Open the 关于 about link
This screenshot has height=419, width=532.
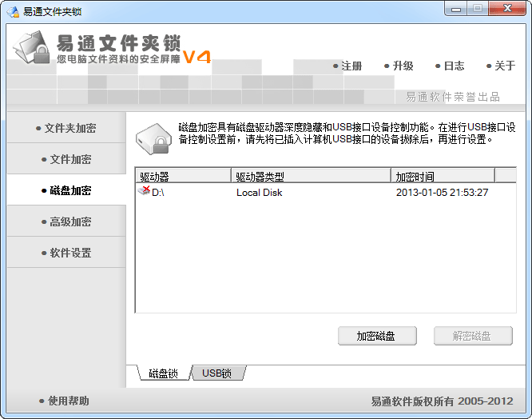[x=501, y=66]
